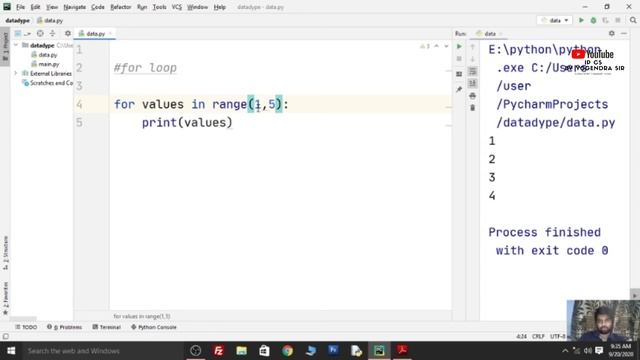Stop the process in the Run panel
The height and width of the screenshot is (360, 640).
(x=459, y=59)
